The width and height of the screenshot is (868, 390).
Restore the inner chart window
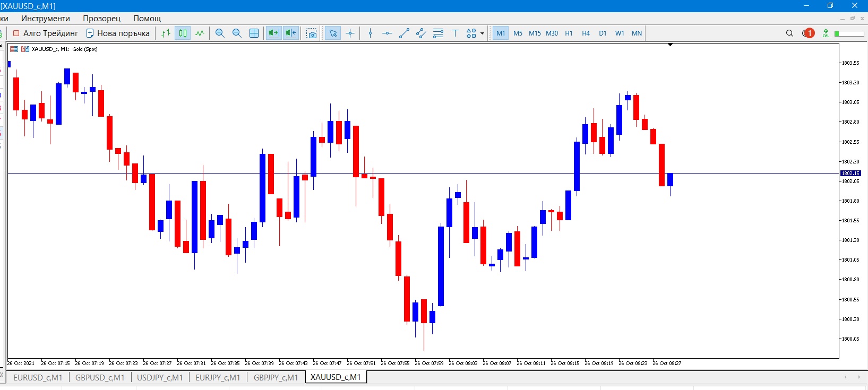852,18
